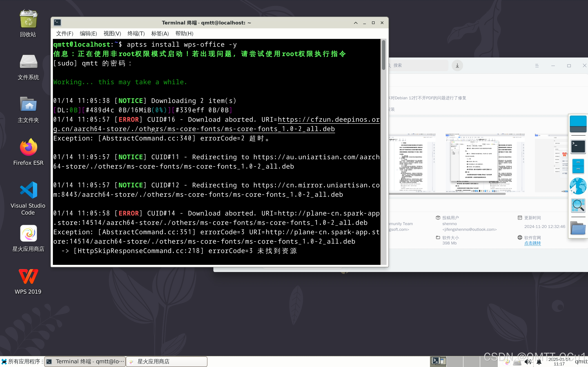Open the 文件(F) menu
The width and height of the screenshot is (588, 367).
pyautogui.click(x=65, y=33)
